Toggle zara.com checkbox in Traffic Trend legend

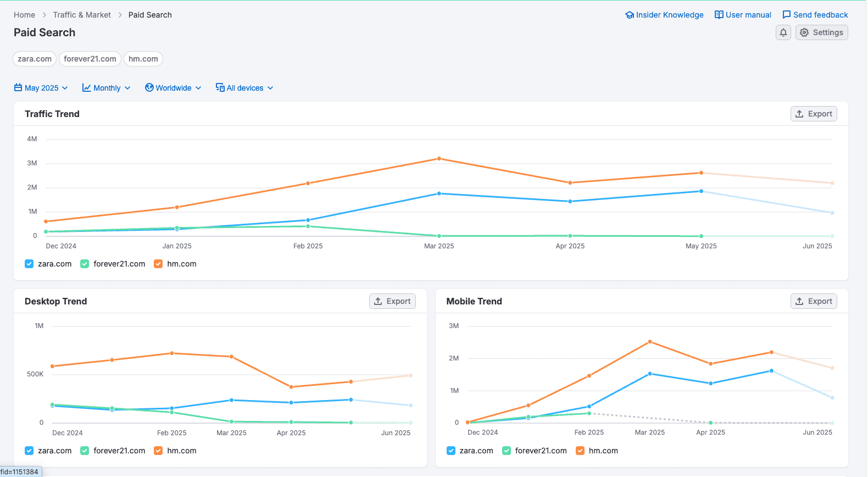click(29, 264)
